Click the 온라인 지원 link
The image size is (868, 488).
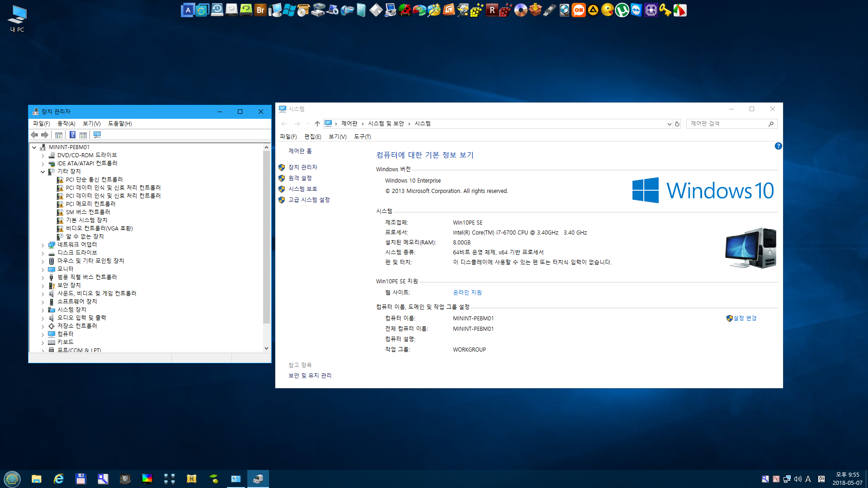pyautogui.click(x=467, y=292)
